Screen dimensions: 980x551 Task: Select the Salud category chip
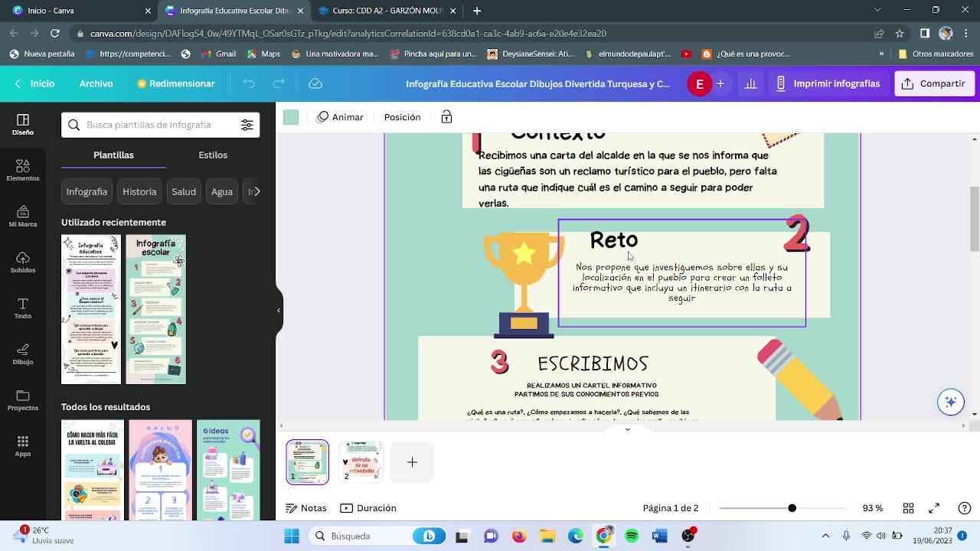tap(184, 191)
